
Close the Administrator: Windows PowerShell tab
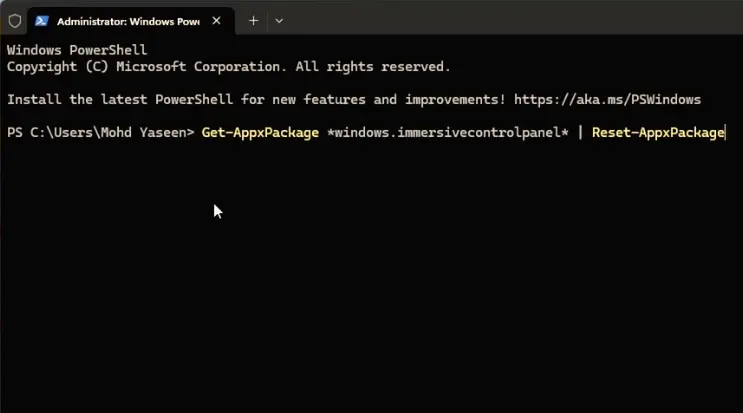pos(217,21)
